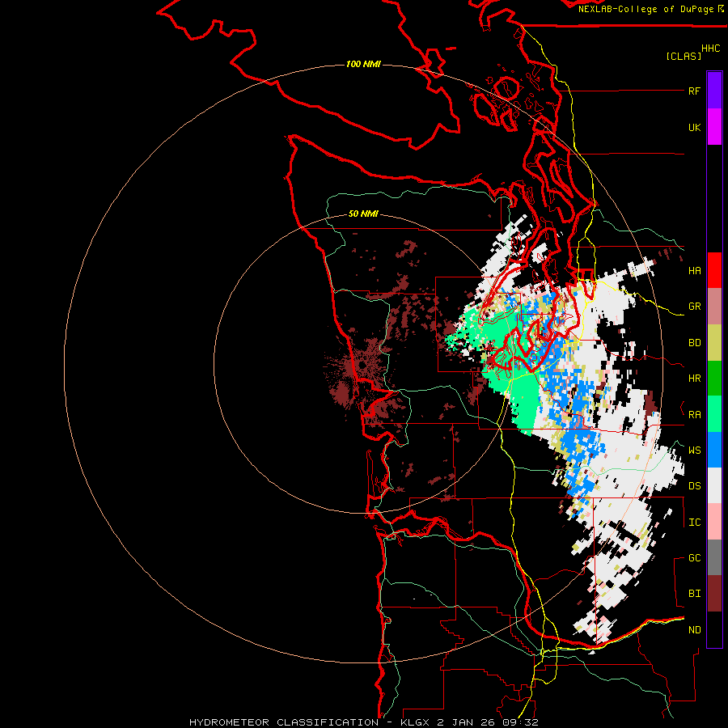
Task: Click the DS legend label
Action: (694, 486)
